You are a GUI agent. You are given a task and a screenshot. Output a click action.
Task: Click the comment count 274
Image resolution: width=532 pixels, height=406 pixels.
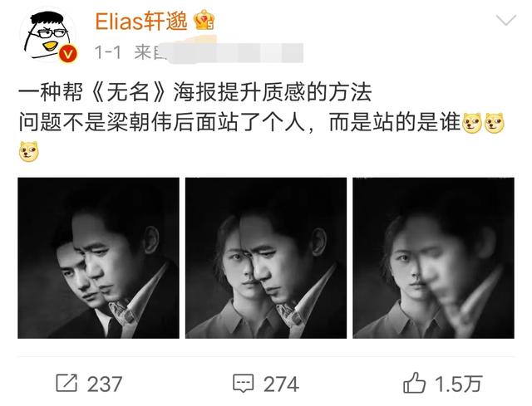click(x=281, y=384)
